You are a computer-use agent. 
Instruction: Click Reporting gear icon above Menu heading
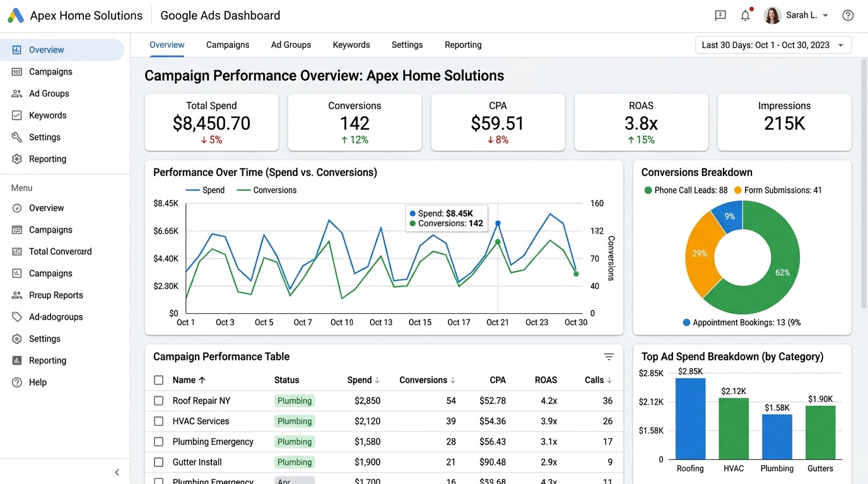click(17, 159)
